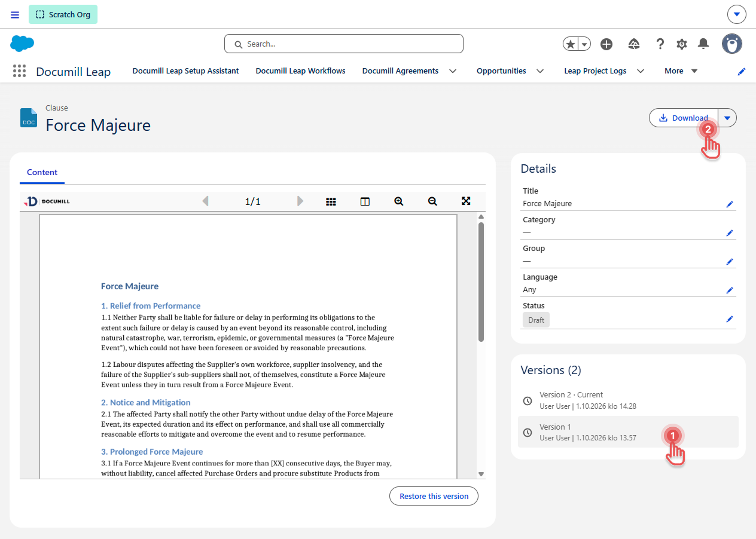This screenshot has width=756, height=539.
Task: Expand the viewer to fullscreen
Action: point(466,201)
